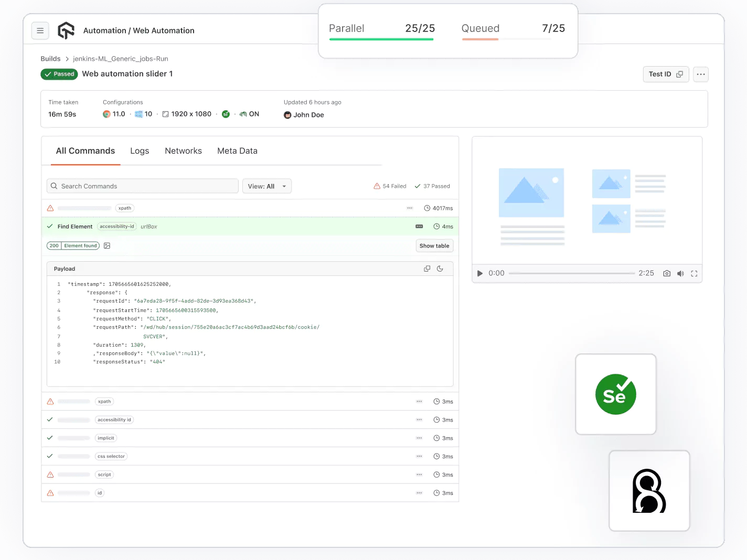Switch to the Networks tab
The image size is (747, 560).
tap(183, 151)
